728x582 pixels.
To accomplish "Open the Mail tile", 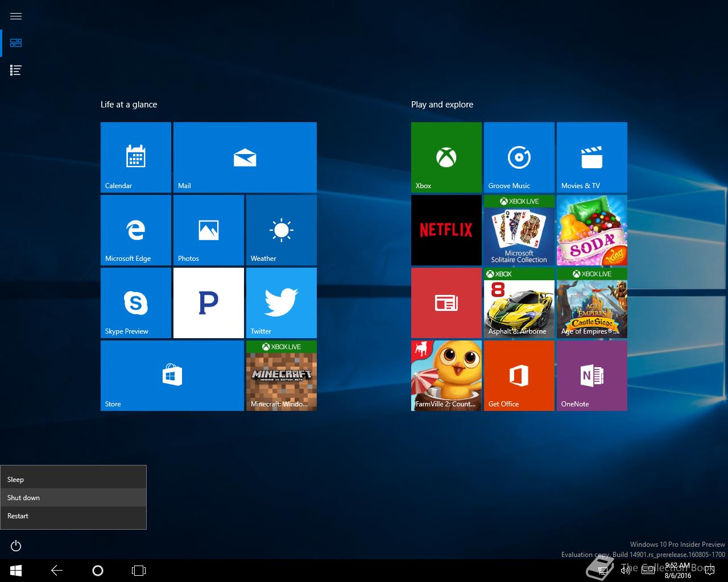I will [x=245, y=157].
